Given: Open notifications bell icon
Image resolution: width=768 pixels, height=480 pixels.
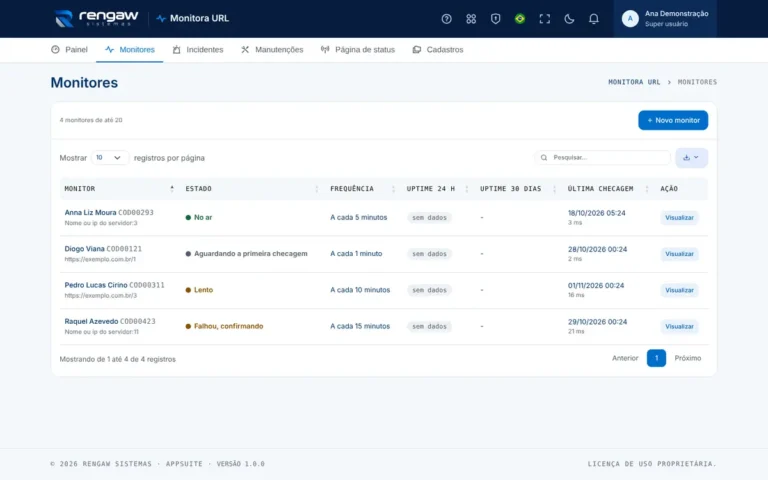Looking at the screenshot, I should pyautogui.click(x=594, y=19).
